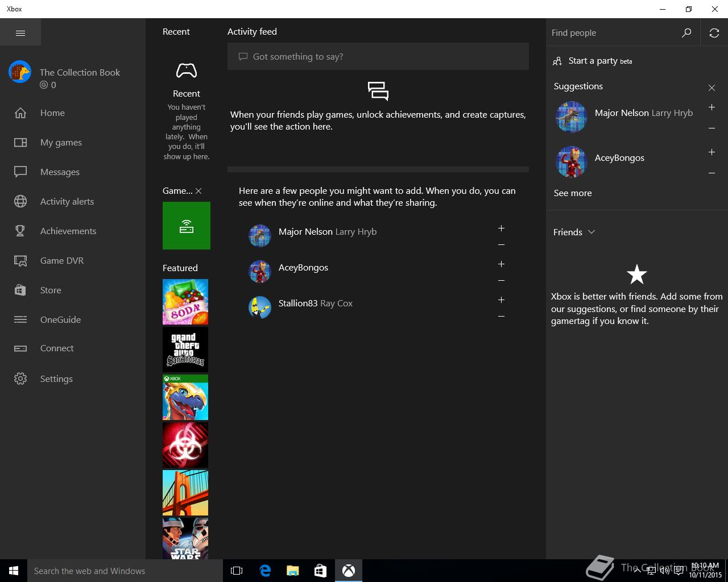728x582 pixels.
Task: Click the Achievements trophy icon
Action: point(20,231)
